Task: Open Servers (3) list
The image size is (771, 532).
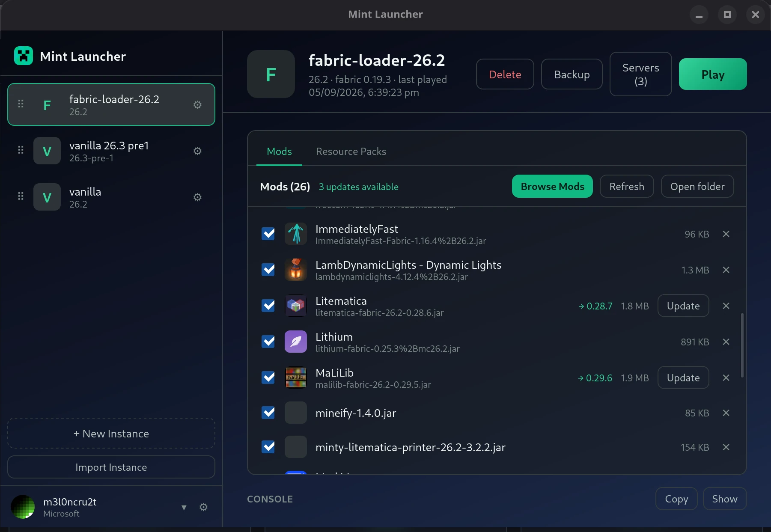Action: click(641, 74)
